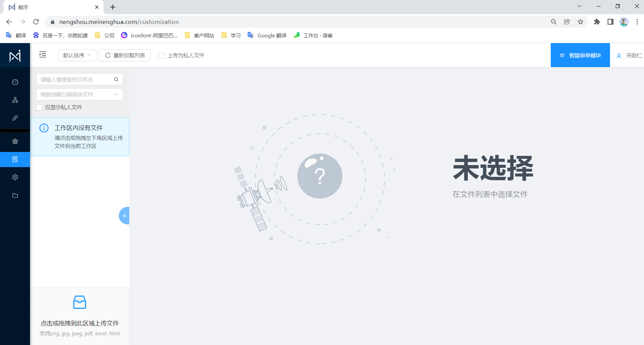
Task: Open a new browser tab
Action: 113,7
